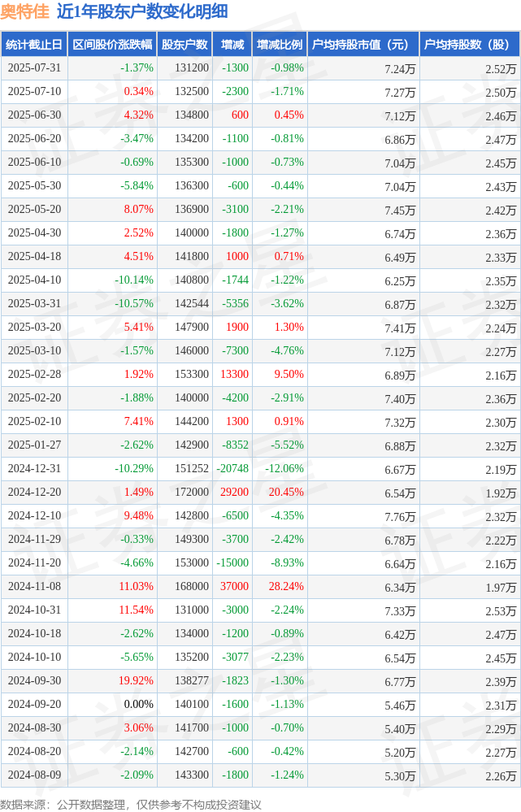Screen dimensions: 521x812
Task: Select the 2024-12-20 date row
Action: (260, 493)
